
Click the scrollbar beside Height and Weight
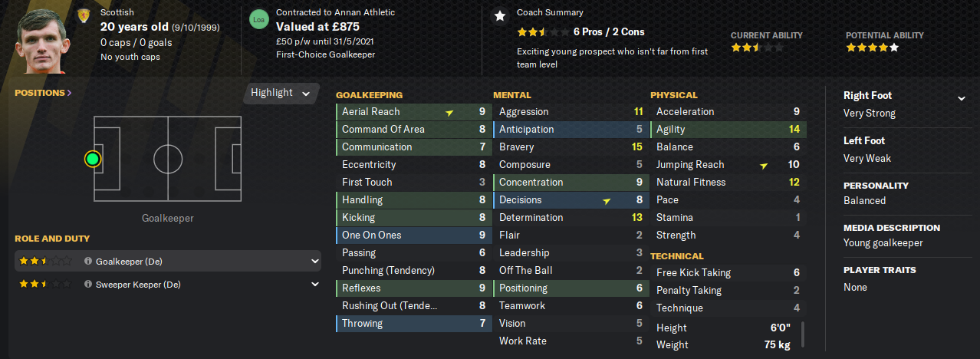(803, 335)
